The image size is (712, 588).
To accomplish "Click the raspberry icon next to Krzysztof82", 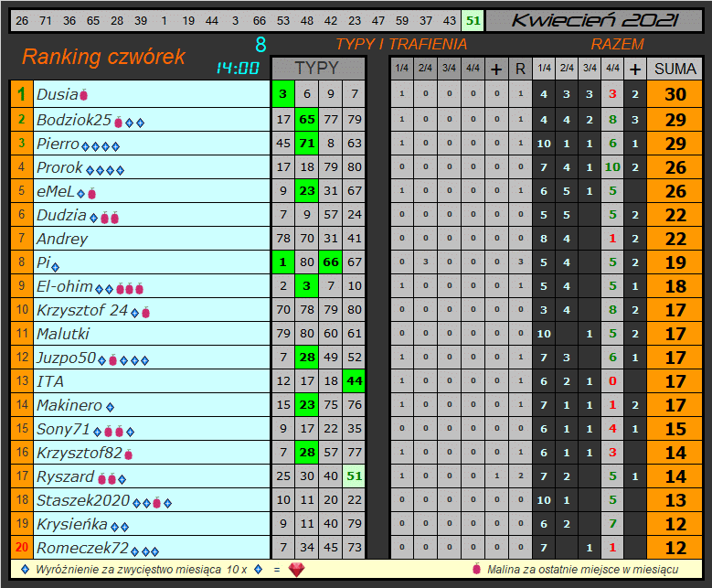I will [x=129, y=454].
